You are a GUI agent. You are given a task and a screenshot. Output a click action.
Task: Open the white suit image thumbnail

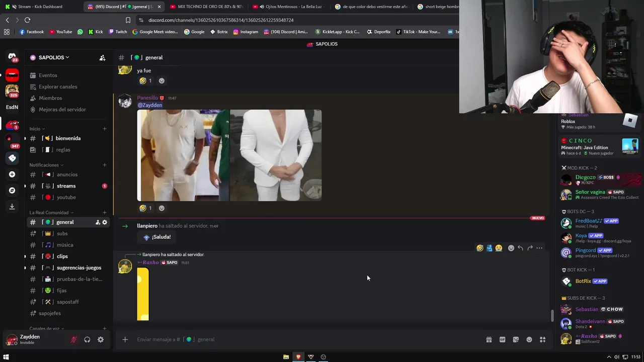pos(276,155)
